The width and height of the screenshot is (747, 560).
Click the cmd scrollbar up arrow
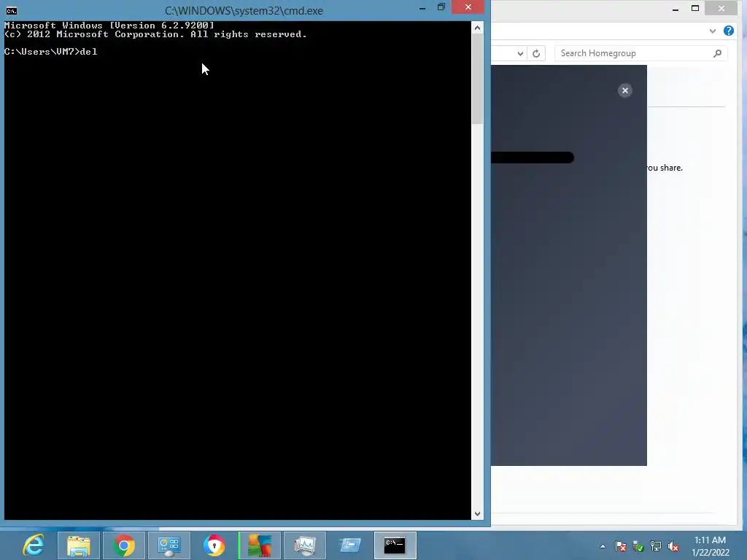click(477, 28)
